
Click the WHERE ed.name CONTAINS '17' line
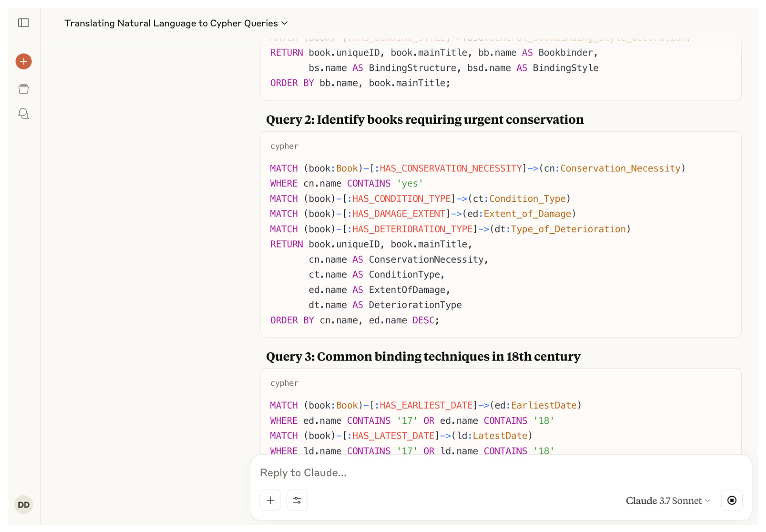point(412,421)
